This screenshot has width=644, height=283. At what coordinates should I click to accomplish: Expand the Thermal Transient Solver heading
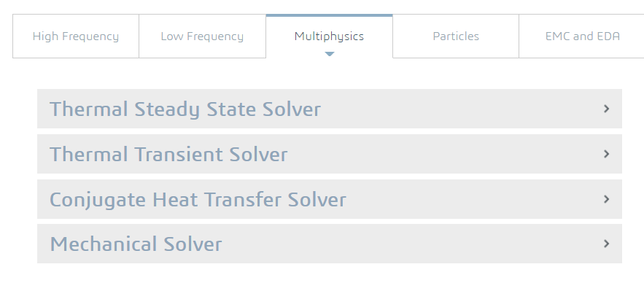click(x=168, y=155)
